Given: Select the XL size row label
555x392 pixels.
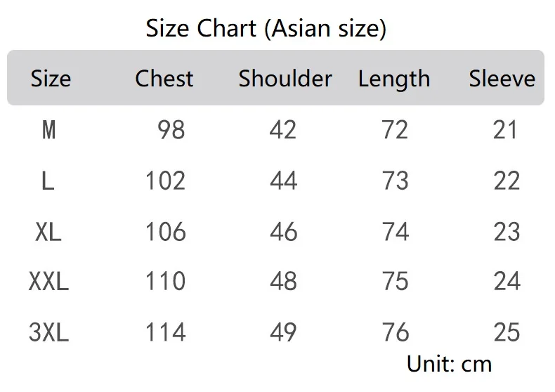Looking at the screenshot, I should point(48,232).
